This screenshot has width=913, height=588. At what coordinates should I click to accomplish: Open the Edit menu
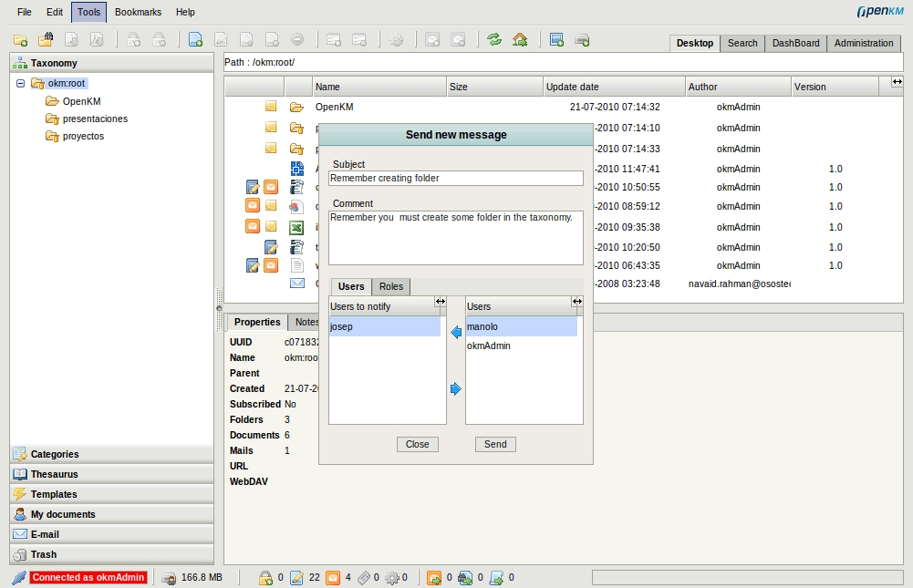click(55, 12)
